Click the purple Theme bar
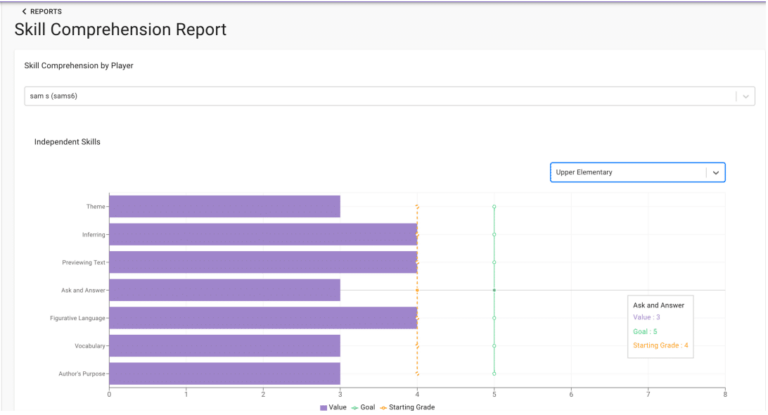Screen dimensions: 768x415 (x=224, y=206)
